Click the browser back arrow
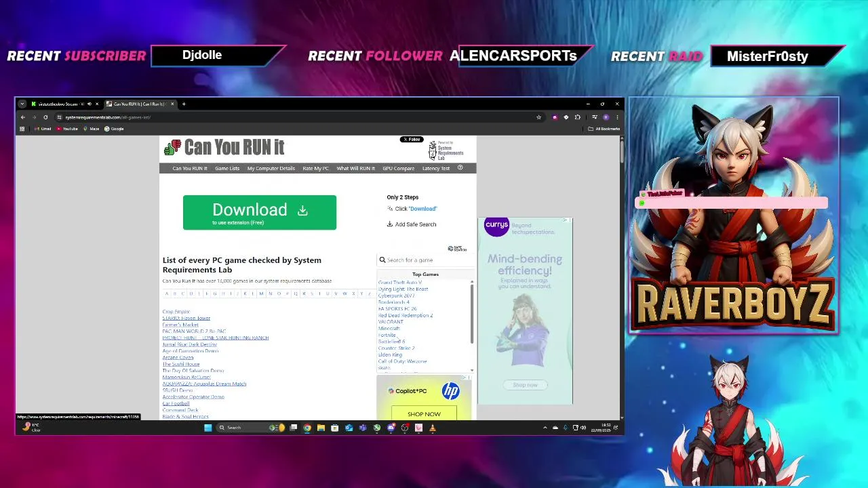This screenshot has width=868, height=488. click(x=22, y=117)
